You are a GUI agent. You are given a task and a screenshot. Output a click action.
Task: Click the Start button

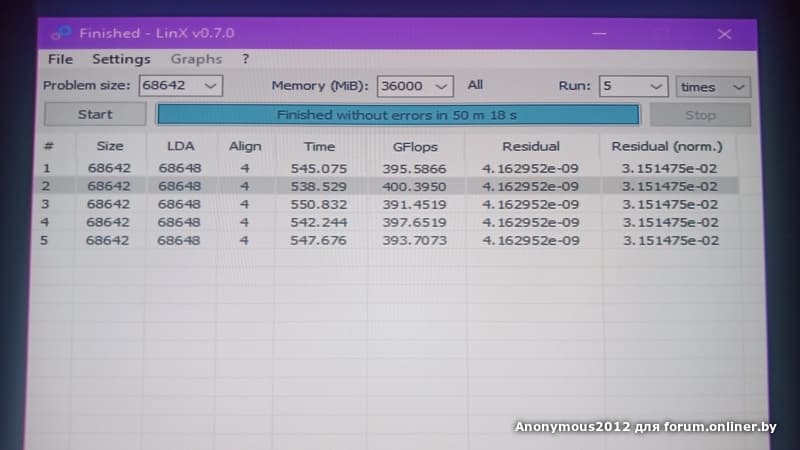[95, 114]
